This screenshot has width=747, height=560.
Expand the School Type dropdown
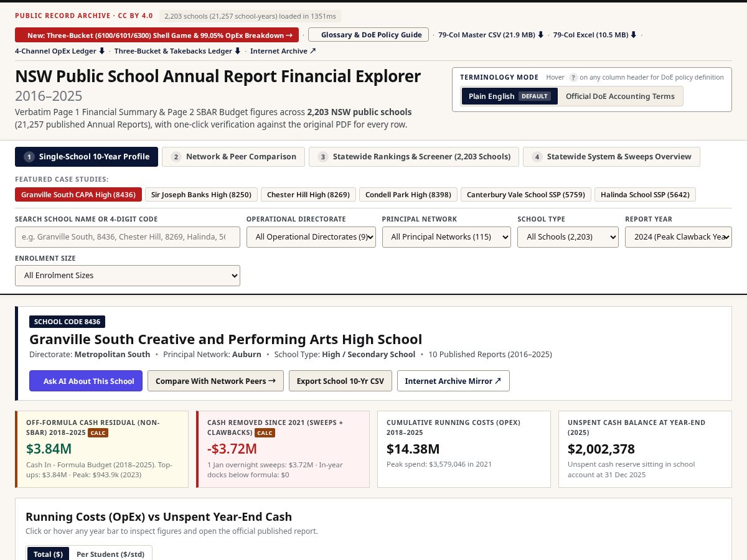click(568, 237)
